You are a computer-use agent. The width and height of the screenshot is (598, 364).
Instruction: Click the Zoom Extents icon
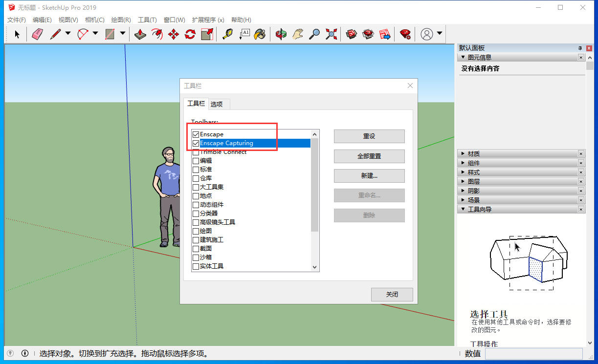(x=331, y=34)
